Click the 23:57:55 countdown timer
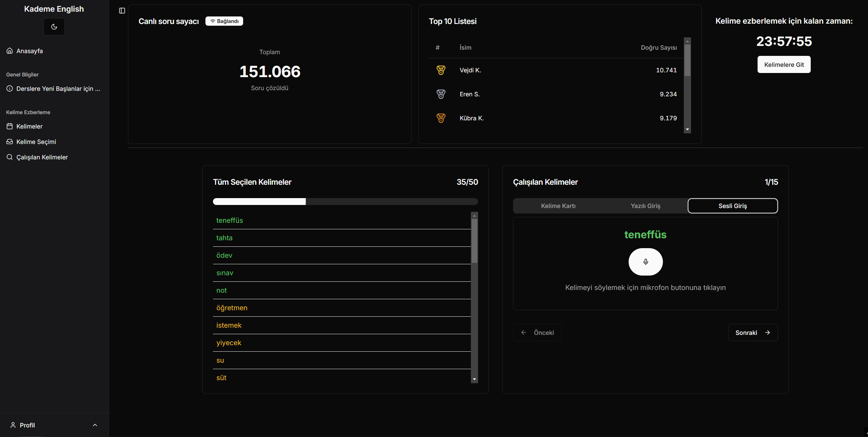 coord(784,41)
